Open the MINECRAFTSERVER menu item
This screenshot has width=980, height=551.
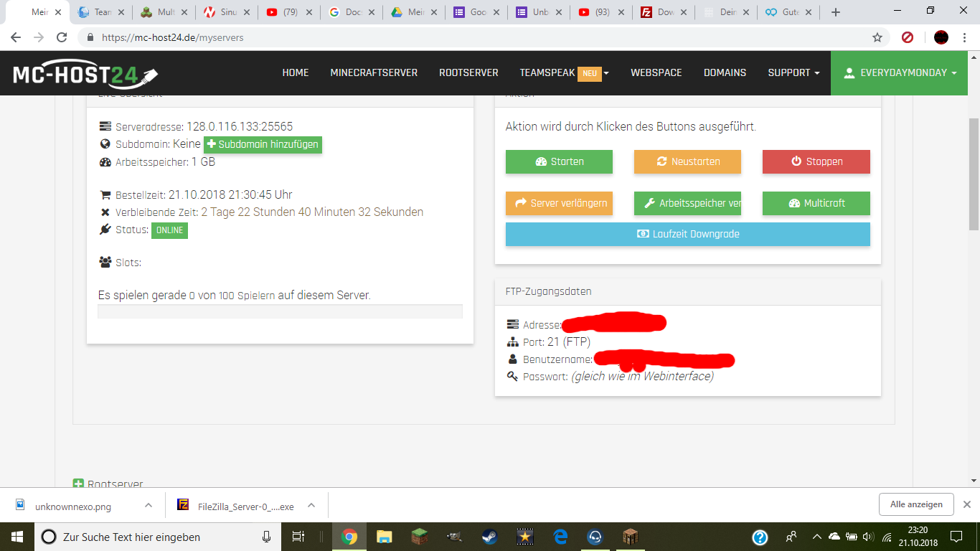(374, 72)
